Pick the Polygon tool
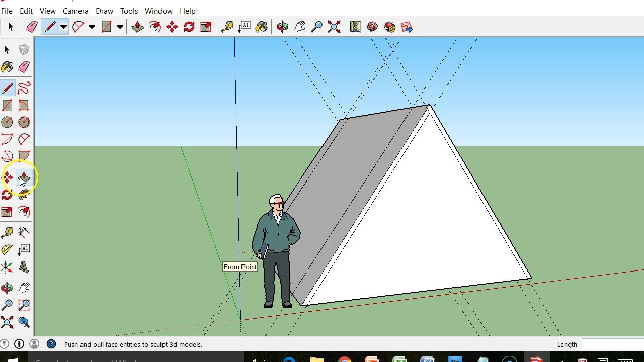 click(x=24, y=122)
